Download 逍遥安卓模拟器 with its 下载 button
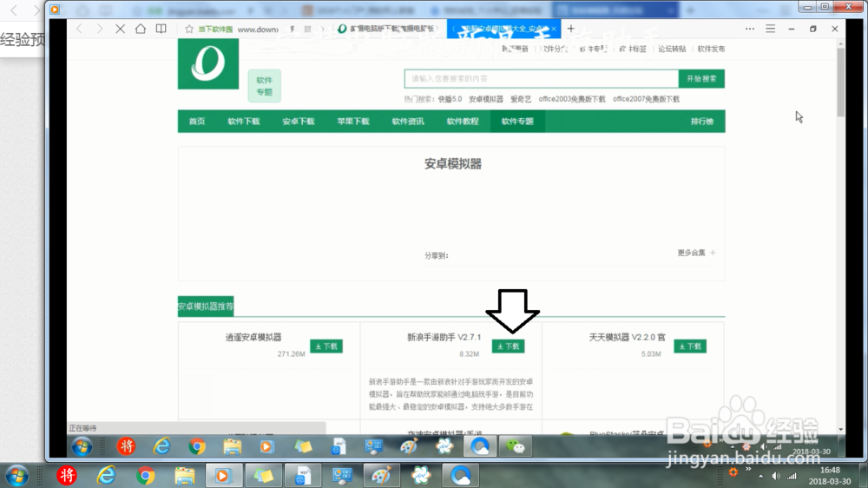This screenshot has height=488, width=868. click(326, 346)
